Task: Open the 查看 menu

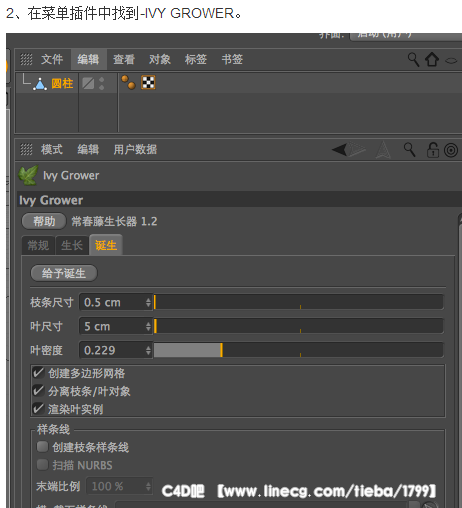Action: [124, 59]
